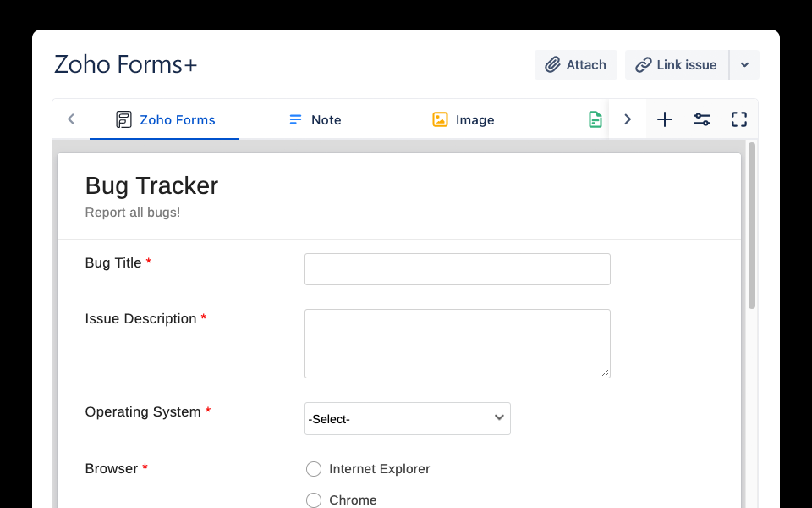Viewport: 812px width, 508px height.
Task: Open the Operating System select dropdown
Action: 407,418
